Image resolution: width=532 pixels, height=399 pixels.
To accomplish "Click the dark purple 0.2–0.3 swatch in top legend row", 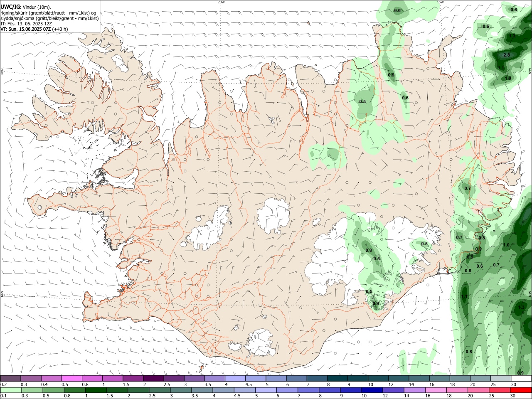I will (11, 378).
